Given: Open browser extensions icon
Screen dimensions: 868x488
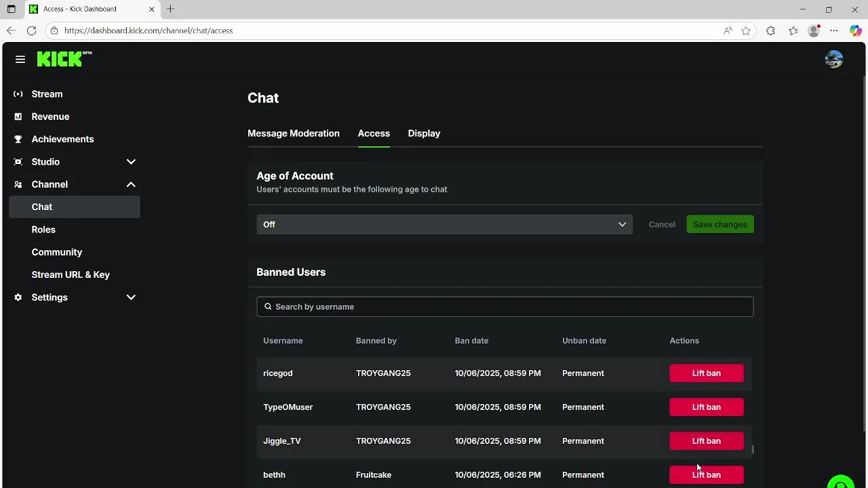Looking at the screenshot, I should [770, 30].
